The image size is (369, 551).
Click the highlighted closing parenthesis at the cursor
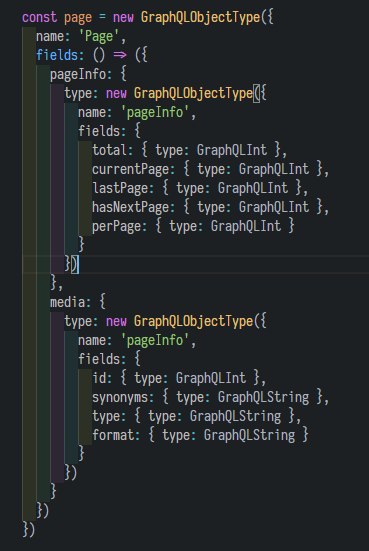tap(75, 264)
